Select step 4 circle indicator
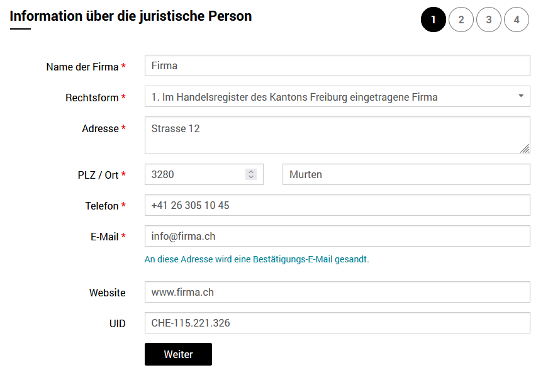543x392 pixels. tap(517, 20)
